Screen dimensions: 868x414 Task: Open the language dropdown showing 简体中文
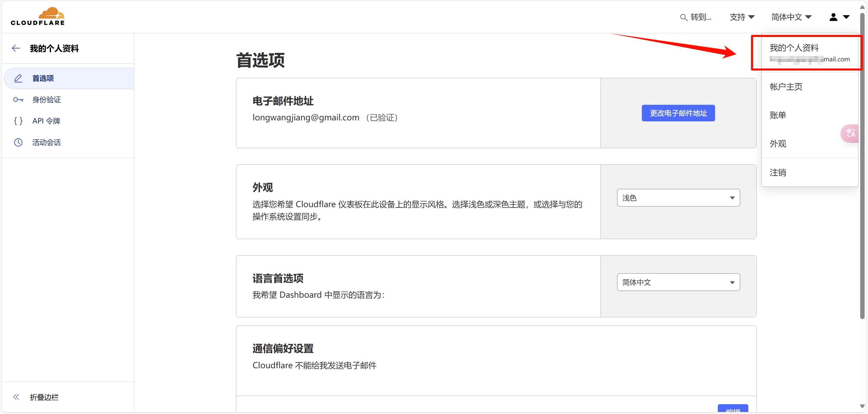coord(678,282)
